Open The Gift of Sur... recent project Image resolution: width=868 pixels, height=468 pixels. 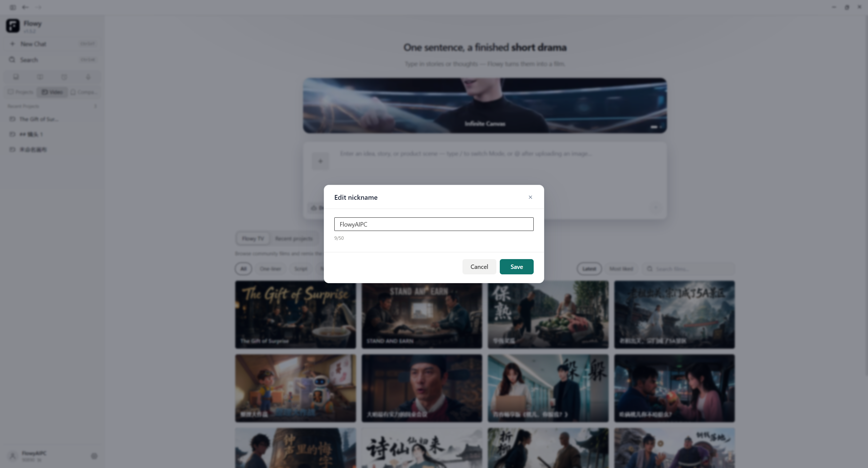(53, 119)
